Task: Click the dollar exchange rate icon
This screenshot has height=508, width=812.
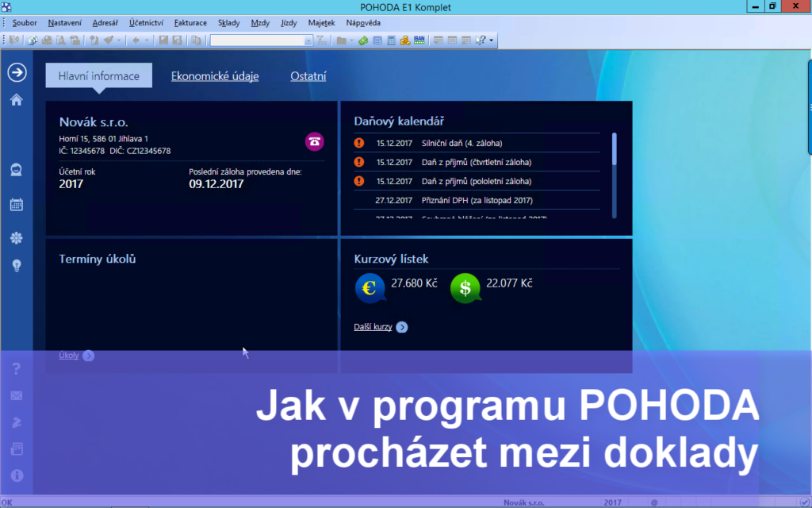Action: [465, 287]
